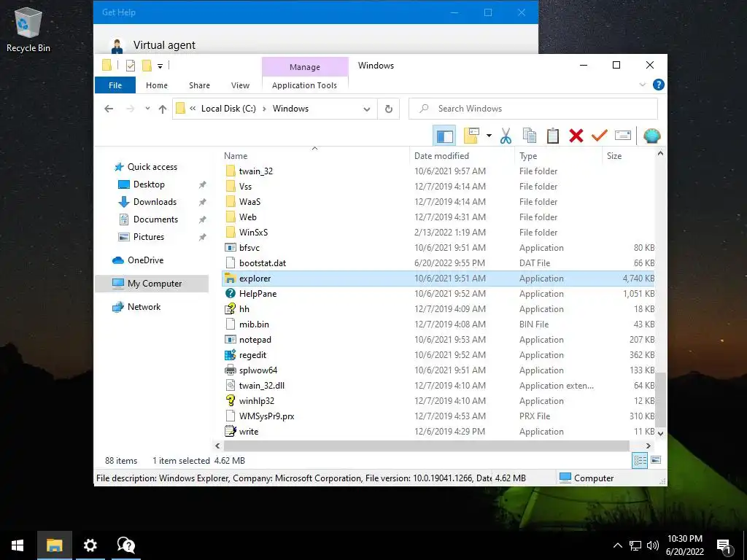Switch to large icons view button
The height and width of the screenshot is (560, 747).
[x=656, y=460]
